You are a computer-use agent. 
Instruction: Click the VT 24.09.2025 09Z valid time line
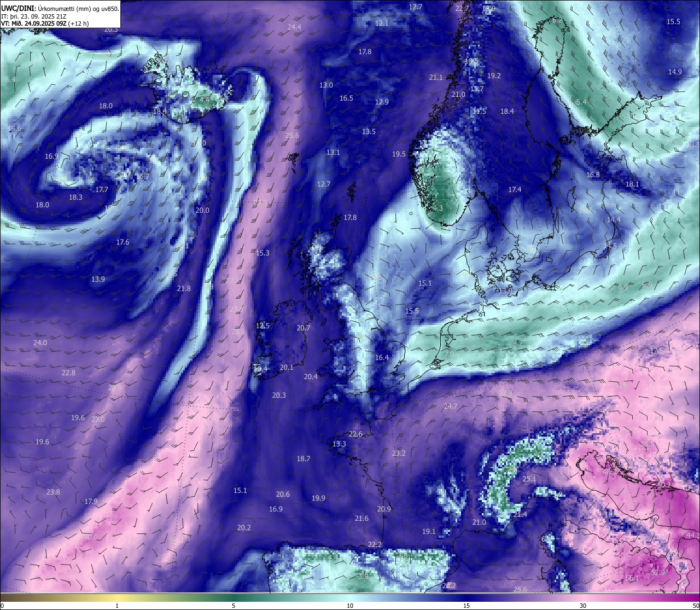[45, 24]
